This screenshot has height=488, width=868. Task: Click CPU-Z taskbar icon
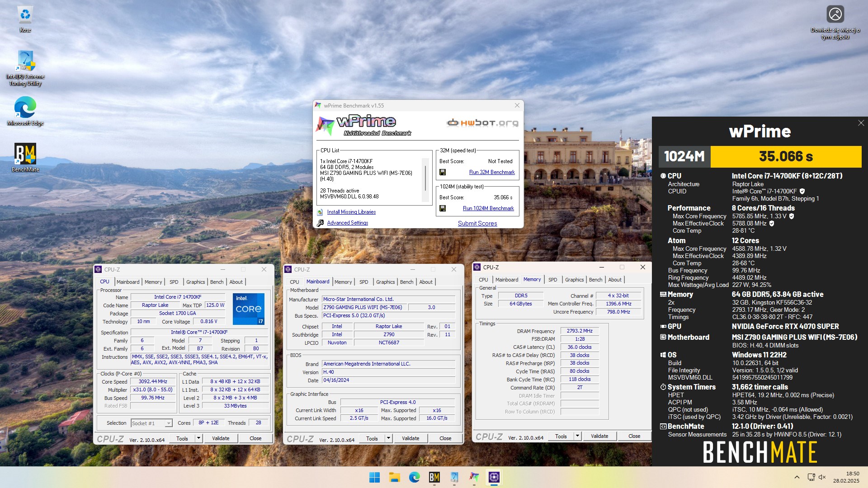coord(494,477)
